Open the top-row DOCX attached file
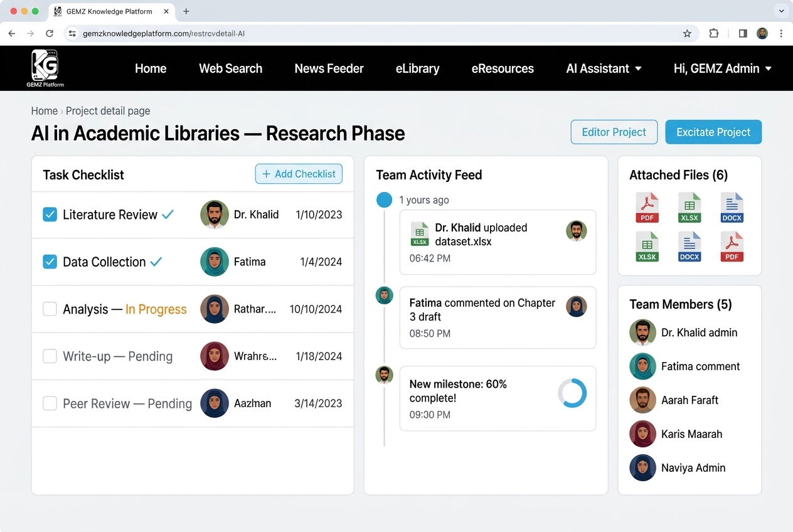Screen dimensions: 793x532 click(x=732, y=208)
